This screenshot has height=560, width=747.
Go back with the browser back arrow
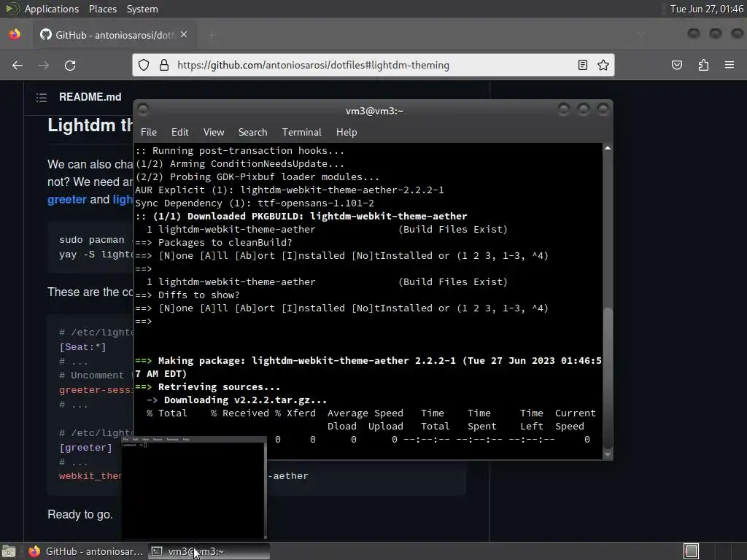[x=18, y=65]
